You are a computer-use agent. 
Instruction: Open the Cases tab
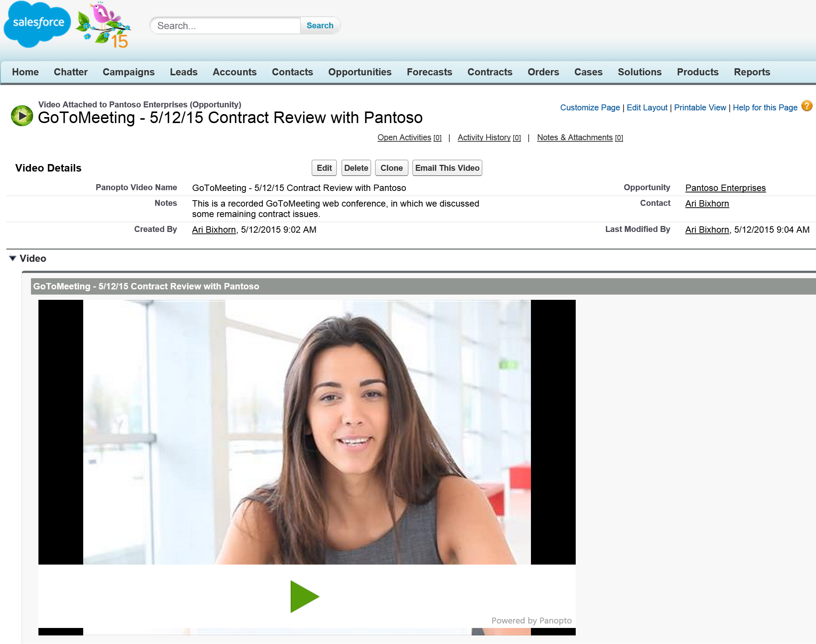(588, 72)
